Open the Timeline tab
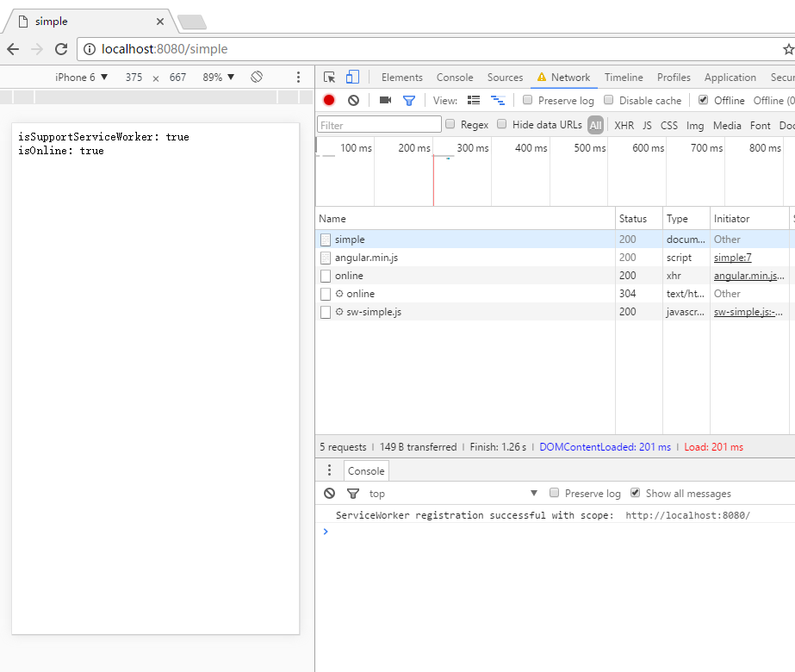This screenshot has height=672, width=795. tap(624, 77)
